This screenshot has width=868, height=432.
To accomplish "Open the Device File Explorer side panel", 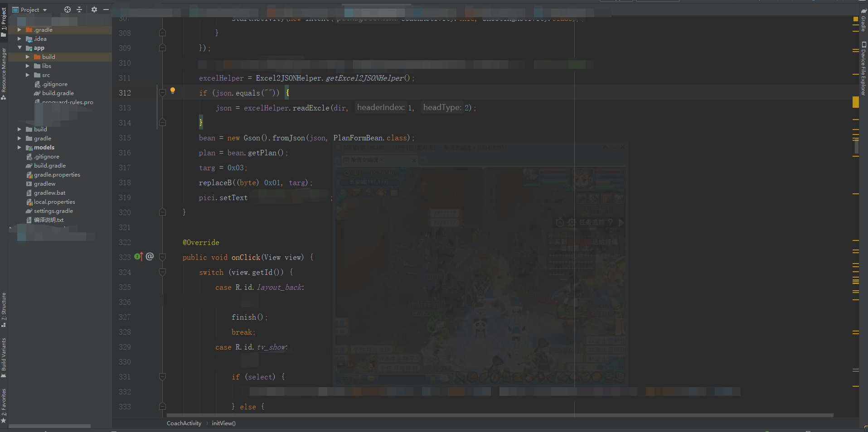I will tap(863, 68).
